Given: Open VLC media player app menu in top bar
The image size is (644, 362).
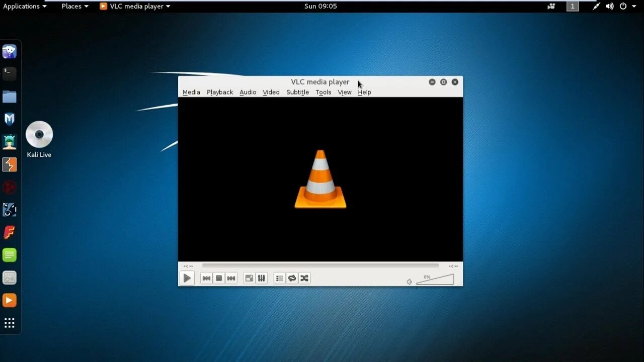Looking at the screenshot, I should tap(135, 6).
